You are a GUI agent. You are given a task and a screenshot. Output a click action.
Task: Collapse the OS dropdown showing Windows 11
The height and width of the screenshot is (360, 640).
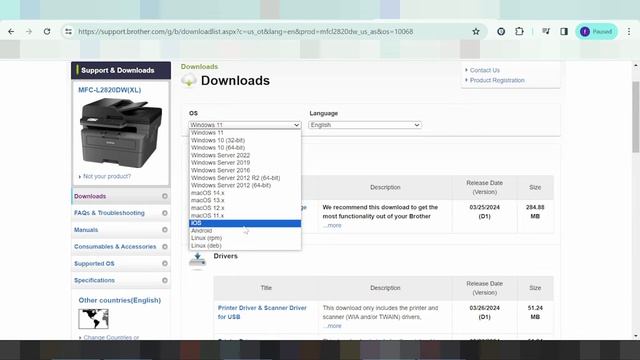pyautogui.click(x=245, y=125)
